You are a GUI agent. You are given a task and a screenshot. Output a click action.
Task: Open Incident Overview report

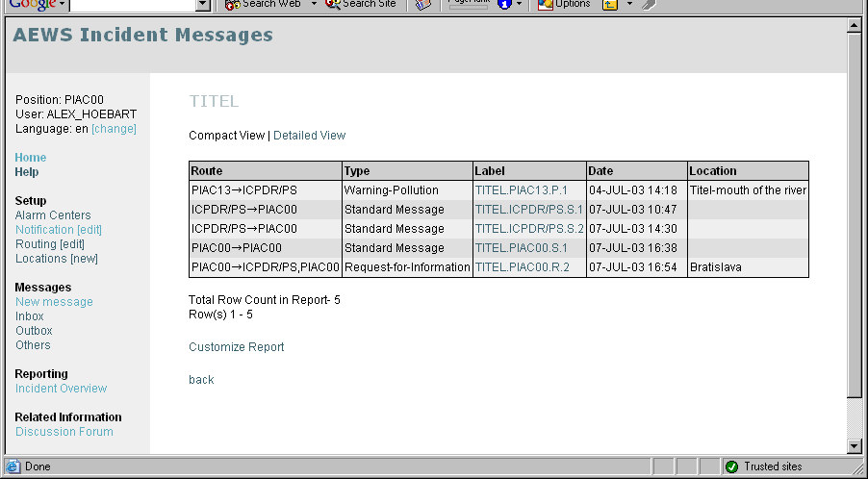point(61,389)
